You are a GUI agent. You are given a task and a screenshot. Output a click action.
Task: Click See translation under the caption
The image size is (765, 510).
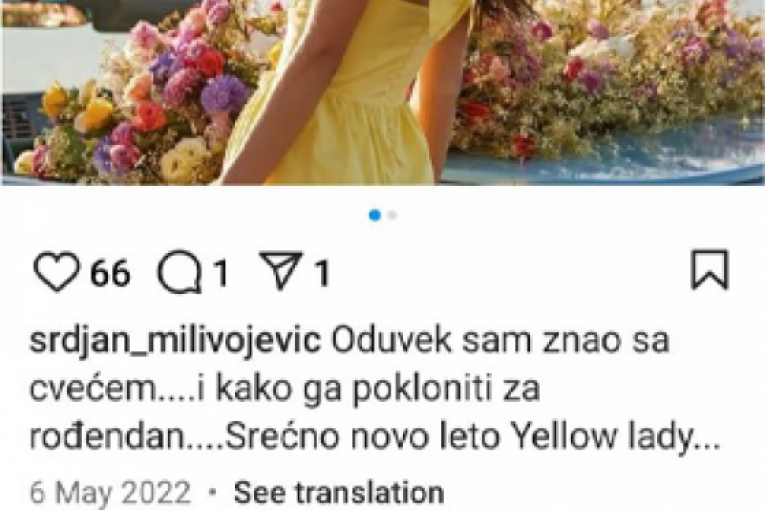[339, 492]
